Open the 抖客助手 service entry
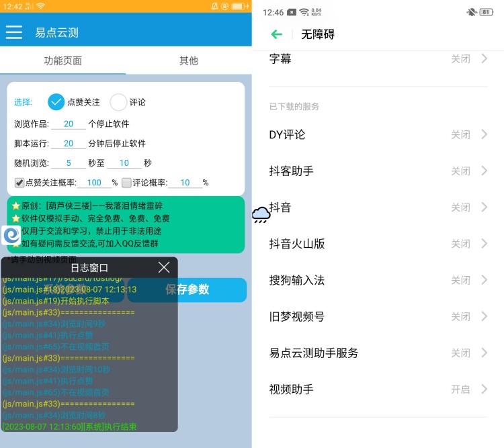The width and height of the screenshot is (504, 448). [378, 171]
